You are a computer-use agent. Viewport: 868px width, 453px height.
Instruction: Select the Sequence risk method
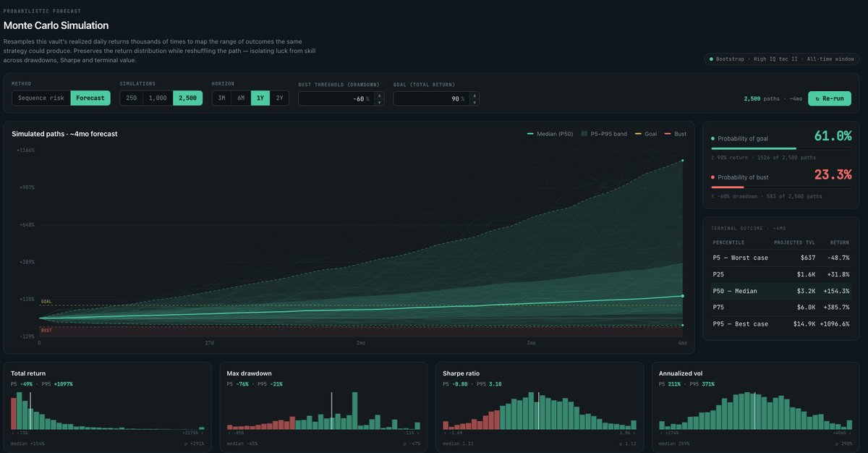[41, 98]
